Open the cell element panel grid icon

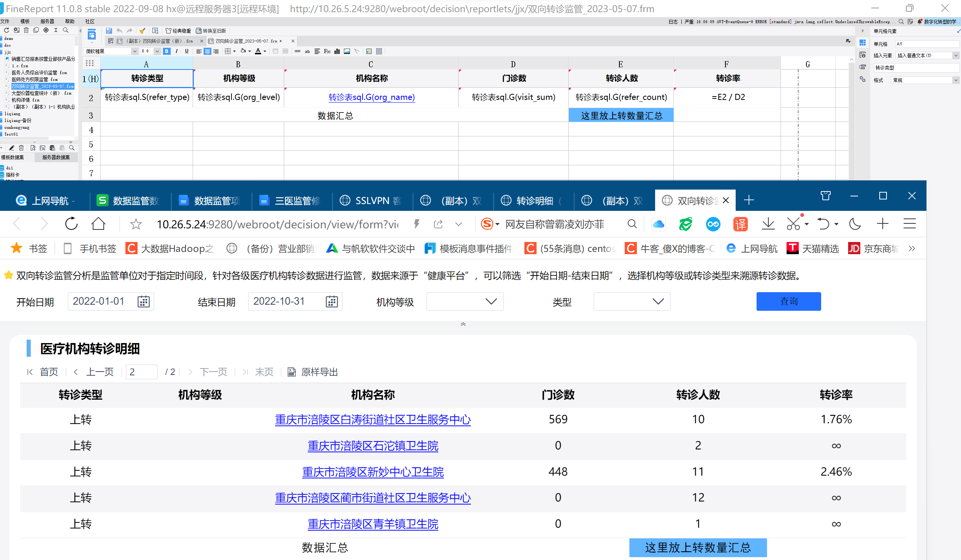tap(863, 43)
